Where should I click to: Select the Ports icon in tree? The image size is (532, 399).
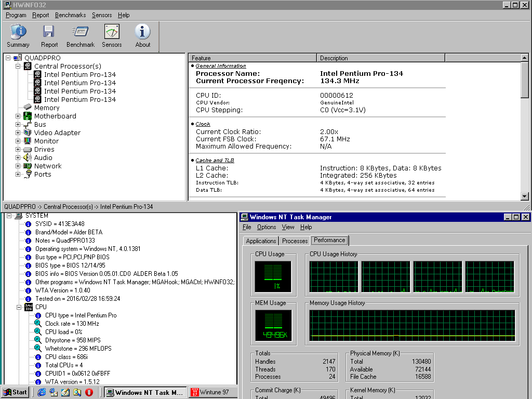tap(29, 175)
